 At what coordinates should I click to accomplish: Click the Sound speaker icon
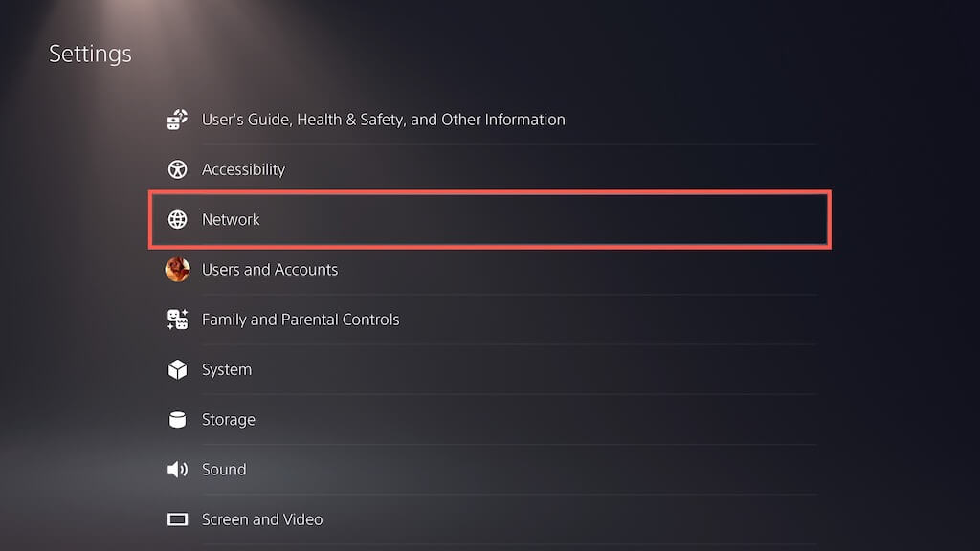(x=177, y=469)
